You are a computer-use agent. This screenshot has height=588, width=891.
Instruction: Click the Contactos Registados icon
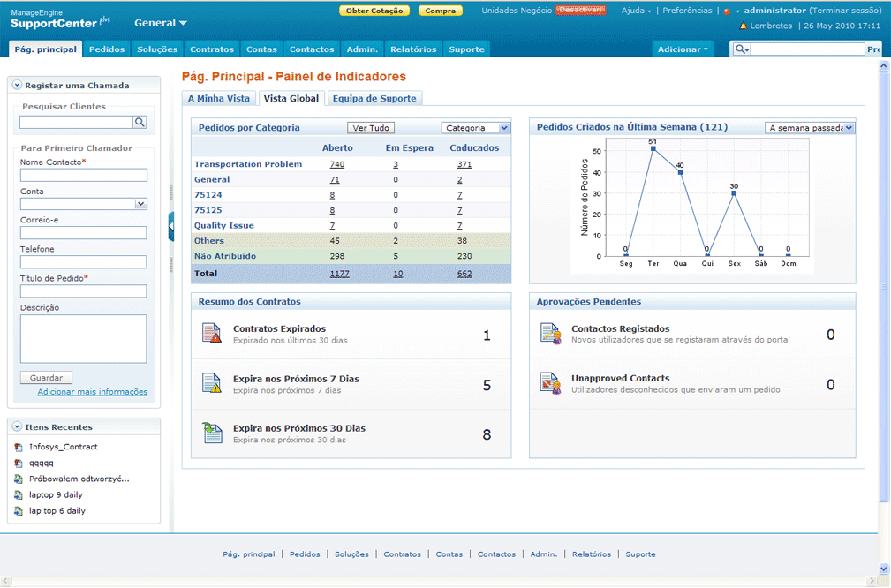click(x=551, y=334)
